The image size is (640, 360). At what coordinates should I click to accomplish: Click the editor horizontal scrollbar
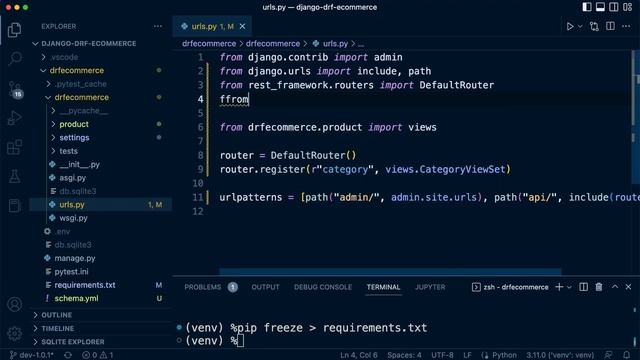click(x=390, y=271)
